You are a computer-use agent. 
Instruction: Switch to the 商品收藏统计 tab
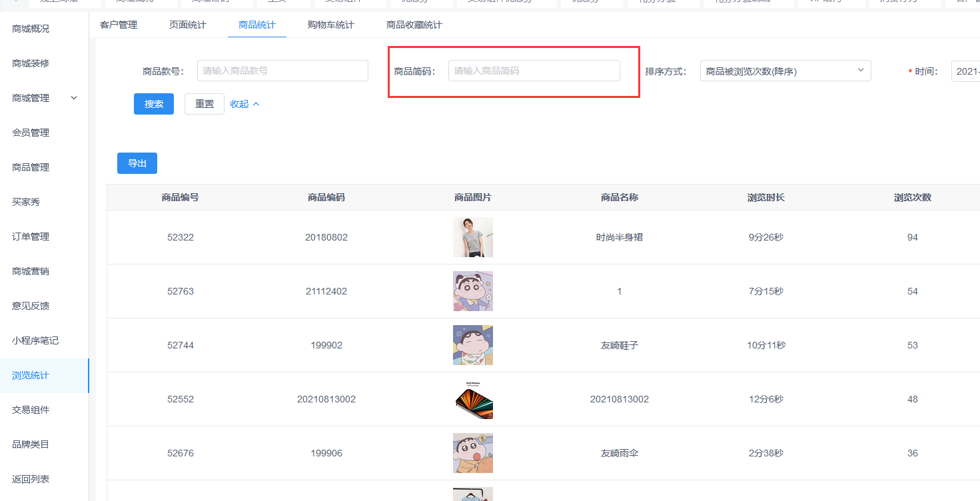pos(414,25)
